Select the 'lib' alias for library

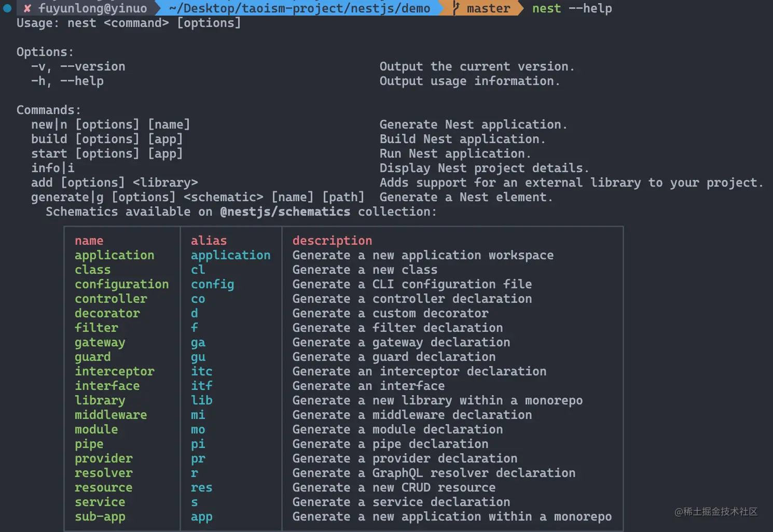[201, 400]
